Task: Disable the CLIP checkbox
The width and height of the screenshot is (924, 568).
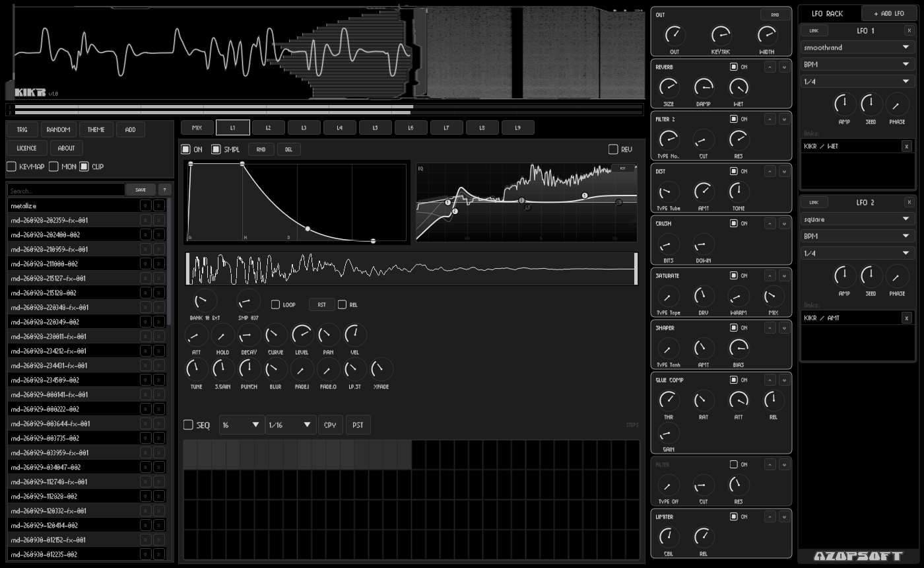Action: [x=84, y=166]
